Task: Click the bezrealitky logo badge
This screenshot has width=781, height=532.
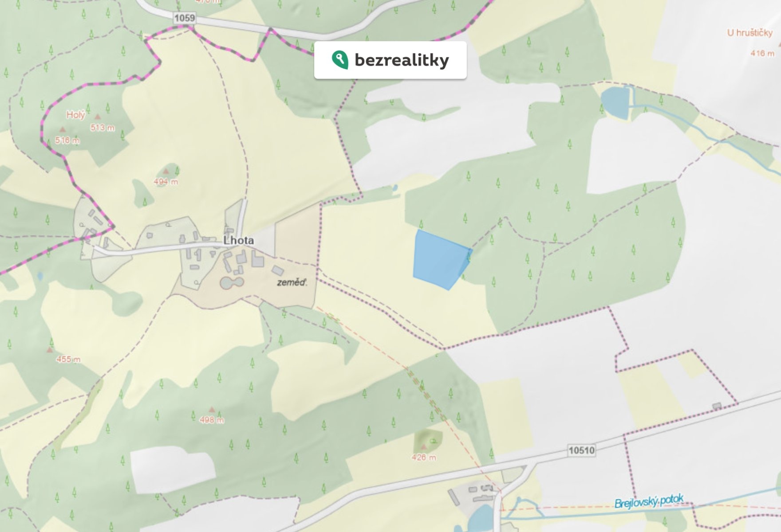Action: coord(390,60)
